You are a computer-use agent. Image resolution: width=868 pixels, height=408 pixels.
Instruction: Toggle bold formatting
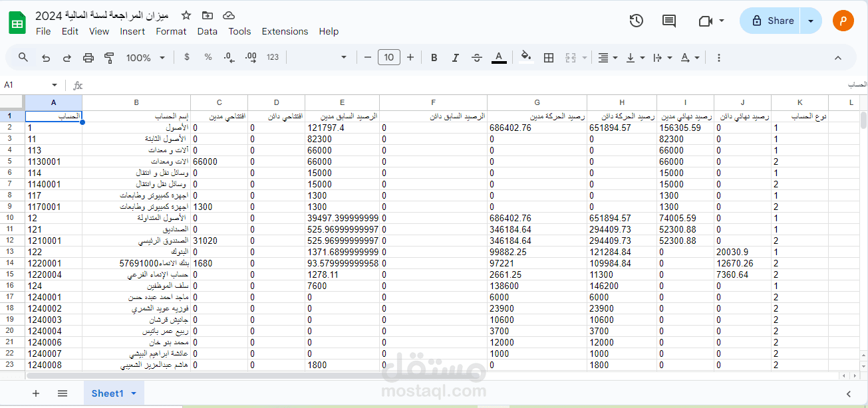tap(434, 58)
